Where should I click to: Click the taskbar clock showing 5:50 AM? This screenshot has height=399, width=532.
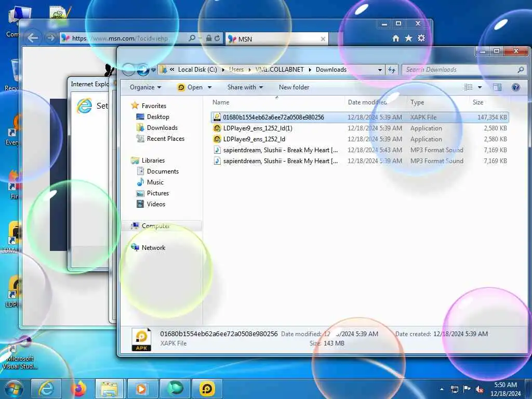(x=506, y=389)
